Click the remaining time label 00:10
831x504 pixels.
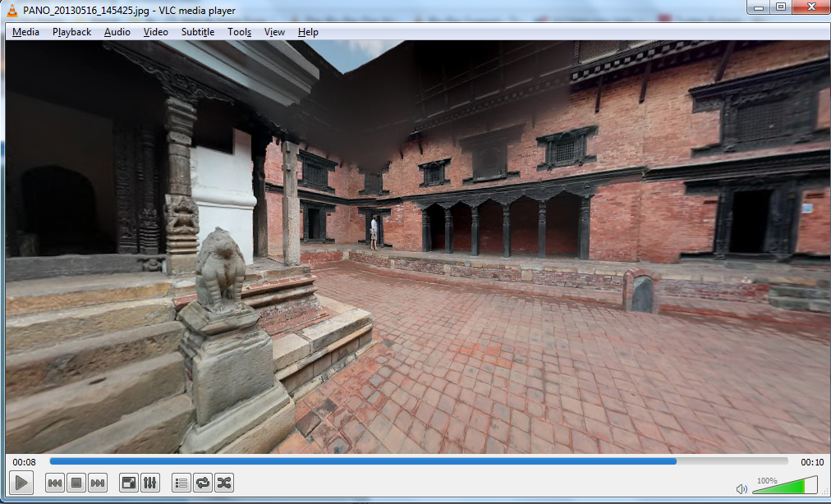click(811, 462)
